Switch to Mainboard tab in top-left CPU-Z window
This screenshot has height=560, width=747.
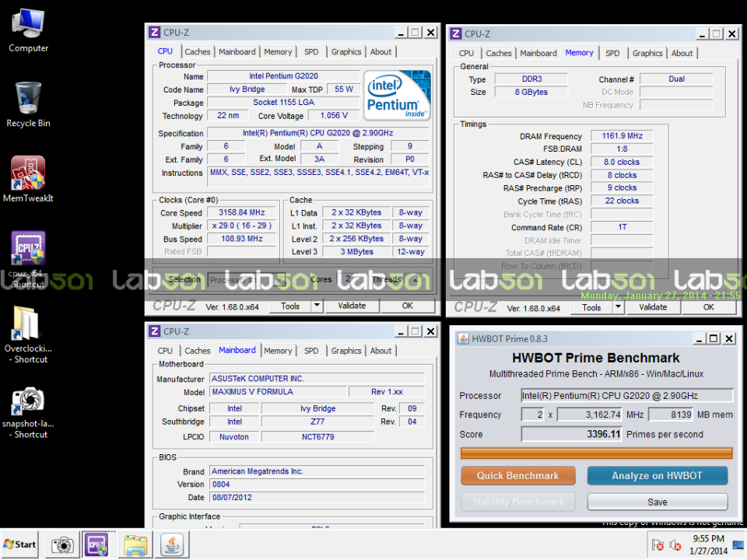coord(237,52)
